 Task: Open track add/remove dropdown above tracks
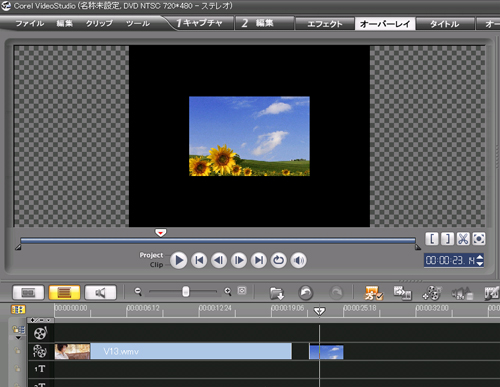[x=41, y=320]
